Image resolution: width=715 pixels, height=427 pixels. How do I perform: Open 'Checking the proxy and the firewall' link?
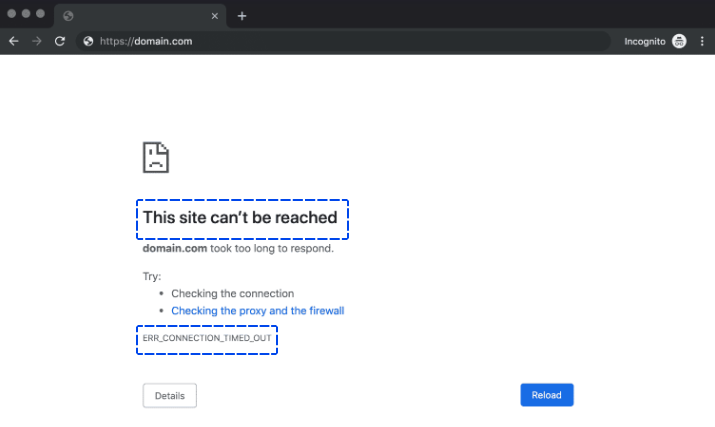[258, 311]
